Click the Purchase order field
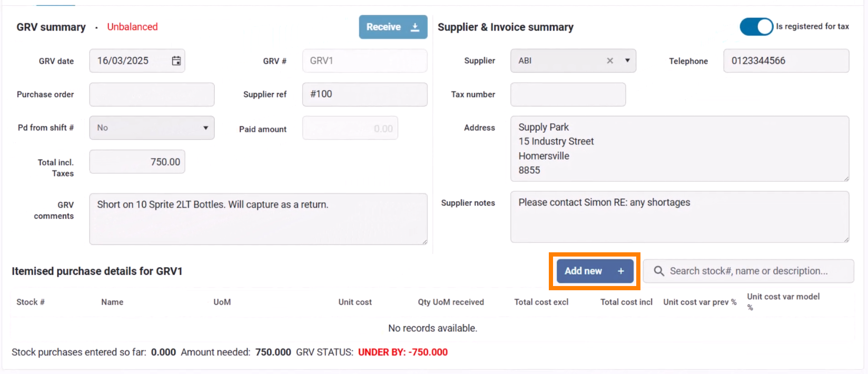This screenshot has width=868, height=374. pyautogui.click(x=152, y=95)
